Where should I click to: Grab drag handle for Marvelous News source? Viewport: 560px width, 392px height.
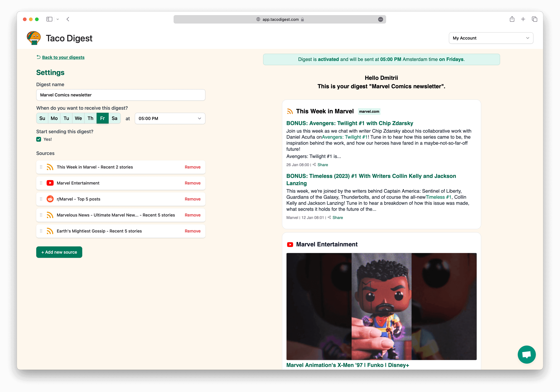41,215
